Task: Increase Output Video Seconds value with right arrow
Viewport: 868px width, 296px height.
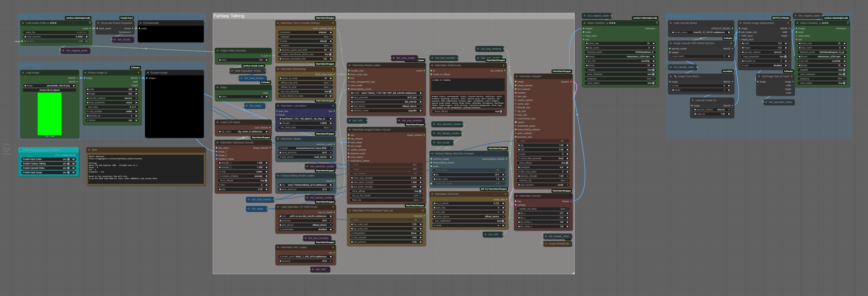Action: [266, 60]
